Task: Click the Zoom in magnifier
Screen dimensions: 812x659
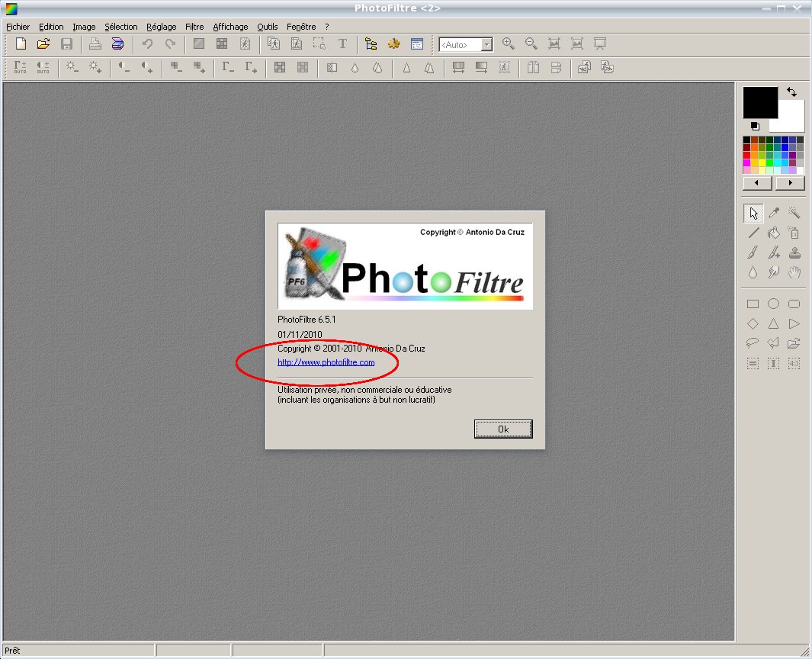Action: 508,44
